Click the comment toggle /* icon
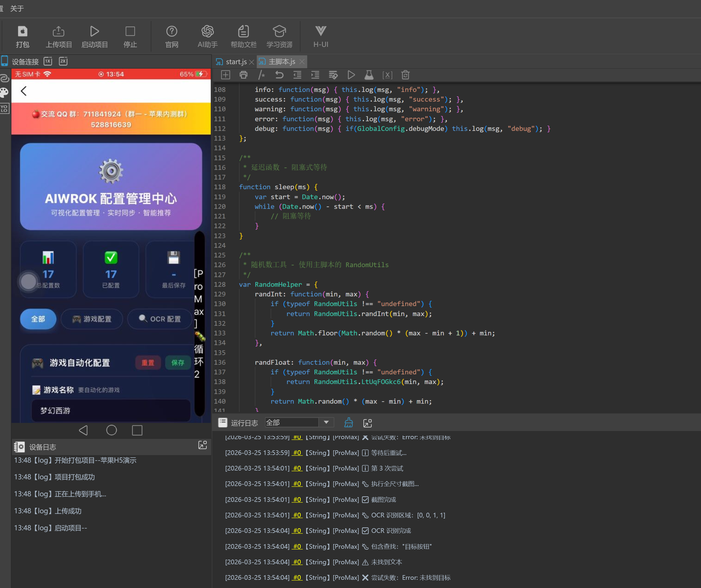Viewport: 701px width, 588px height. (261, 75)
